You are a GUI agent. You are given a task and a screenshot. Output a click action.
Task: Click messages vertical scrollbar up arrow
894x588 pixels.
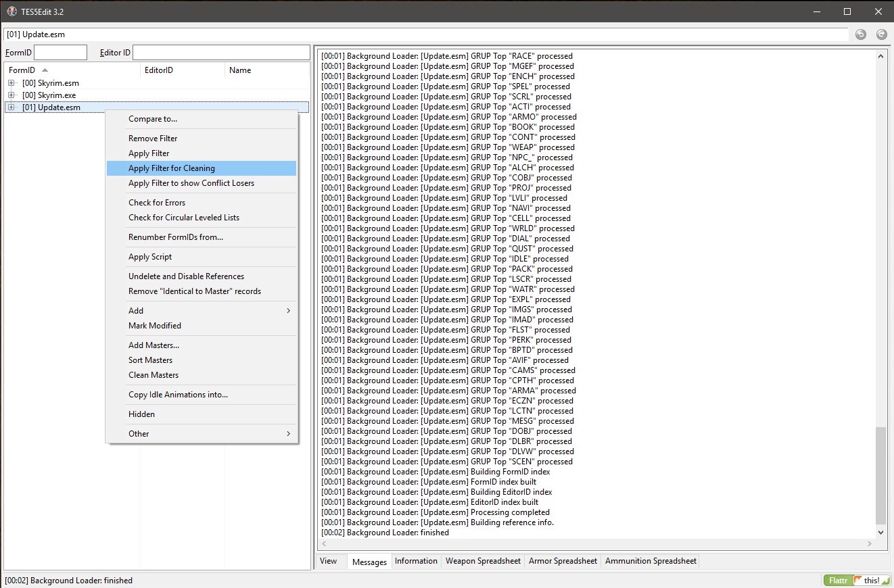[x=880, y=56]
